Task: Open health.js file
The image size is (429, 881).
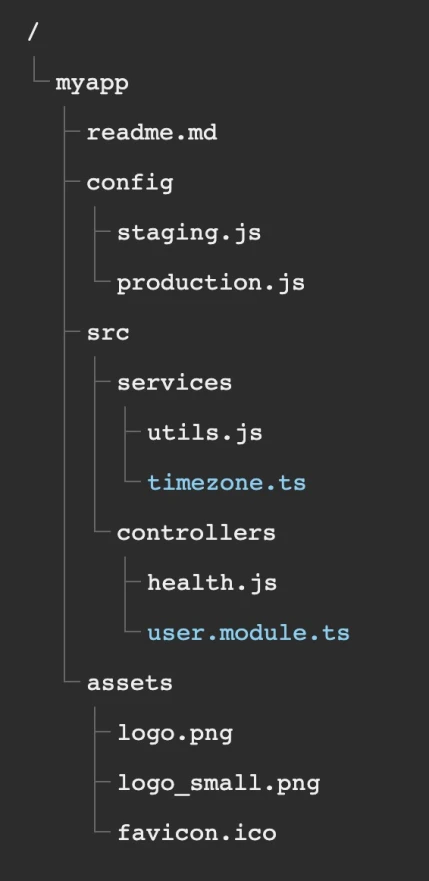Action: click(x=212, y=583)
